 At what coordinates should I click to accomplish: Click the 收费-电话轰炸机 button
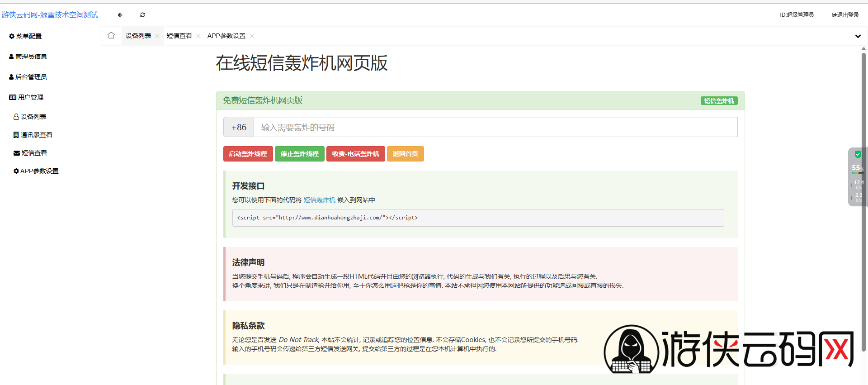(x=356, y=154)
